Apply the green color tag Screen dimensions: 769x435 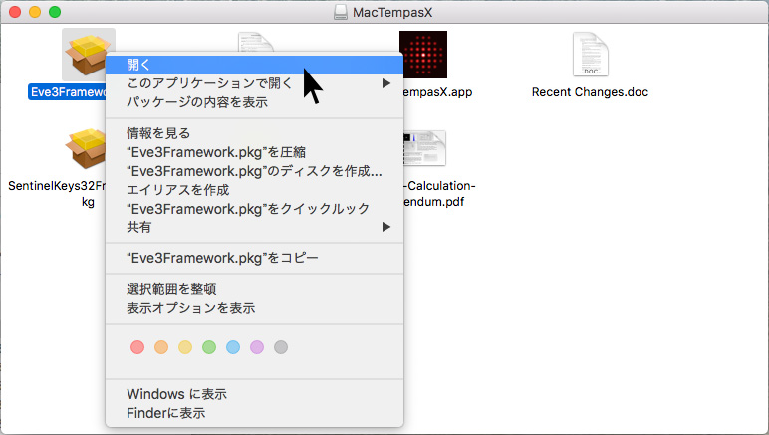pyautogui.click(x=209, y=347)
